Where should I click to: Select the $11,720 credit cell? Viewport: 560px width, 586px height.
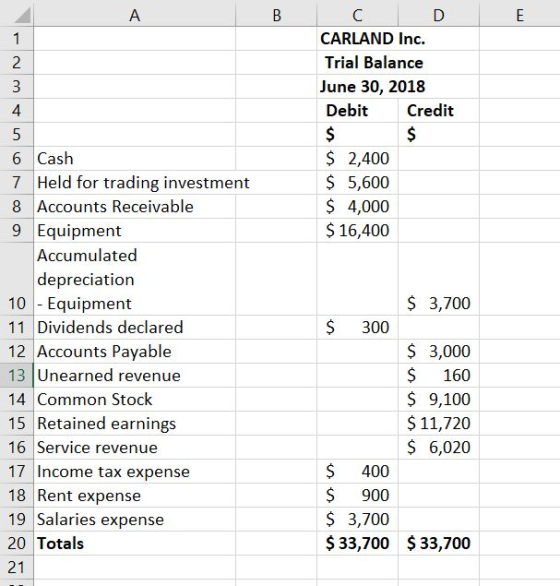[439, 423]
